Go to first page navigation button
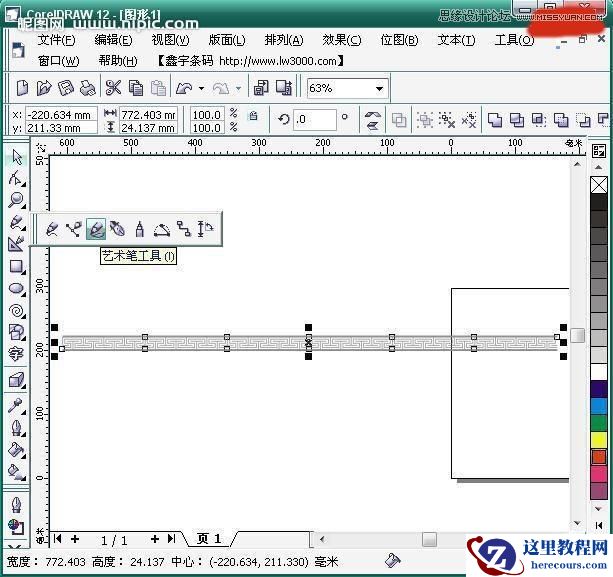The width and height of the screenshot is (613, 577). tap(57, 539)
